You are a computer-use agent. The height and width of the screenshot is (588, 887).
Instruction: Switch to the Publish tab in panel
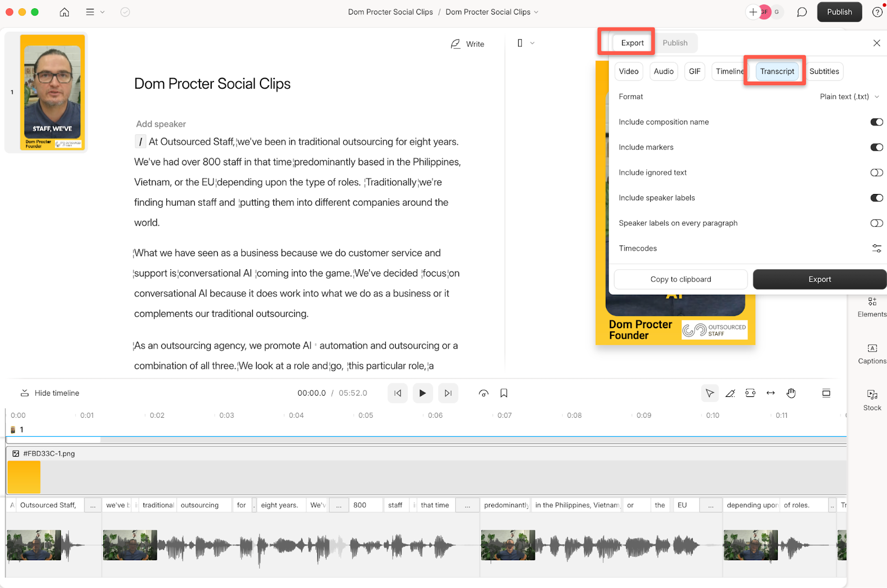click(675, 43)
